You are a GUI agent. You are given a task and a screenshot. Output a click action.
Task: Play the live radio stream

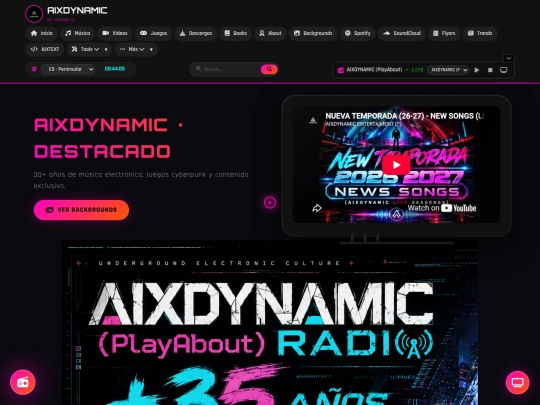477,70
